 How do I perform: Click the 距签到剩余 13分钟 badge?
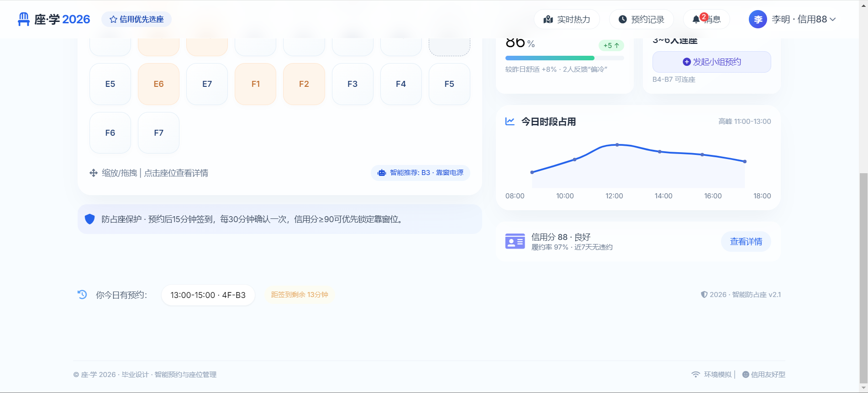click(x=300, y=295)
